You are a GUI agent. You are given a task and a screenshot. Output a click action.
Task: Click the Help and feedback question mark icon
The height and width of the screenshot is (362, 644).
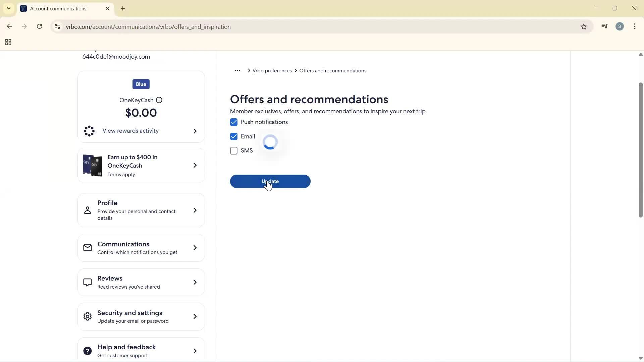(x=87, y=351)
